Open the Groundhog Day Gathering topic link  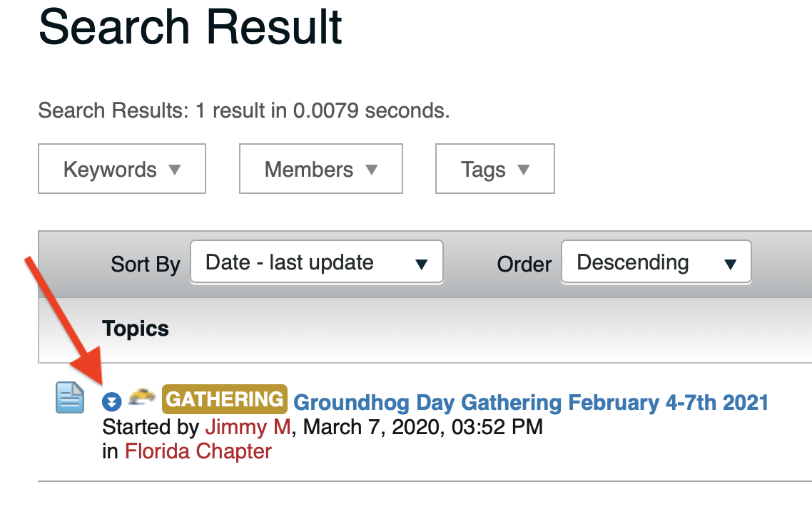531,403
